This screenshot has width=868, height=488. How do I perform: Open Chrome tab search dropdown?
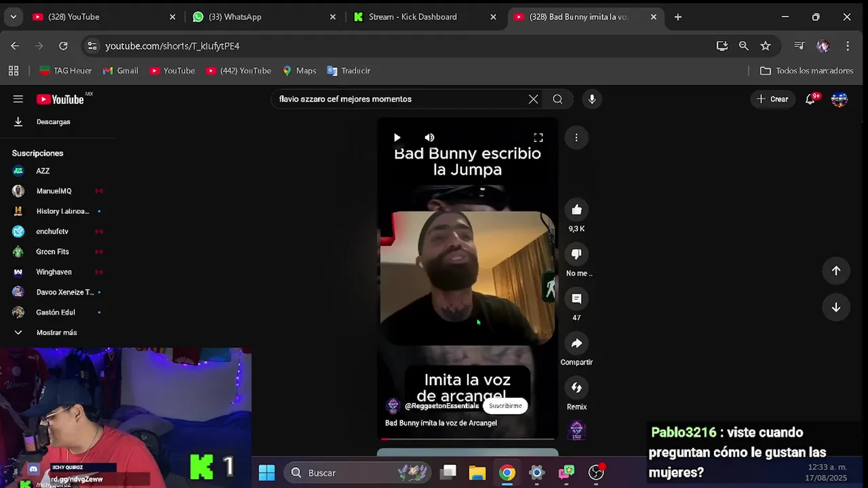pyautogui.click(x=14, y=17)
